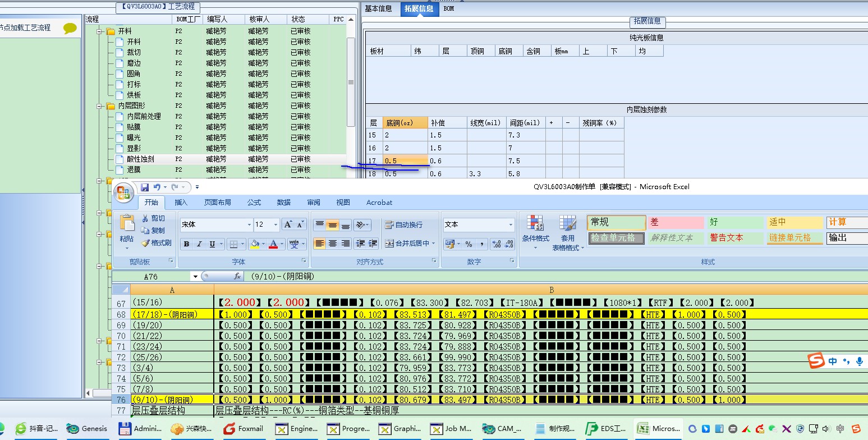Toggle top vertical alignment
Screen dimensions: 868x440
point(319,224)
